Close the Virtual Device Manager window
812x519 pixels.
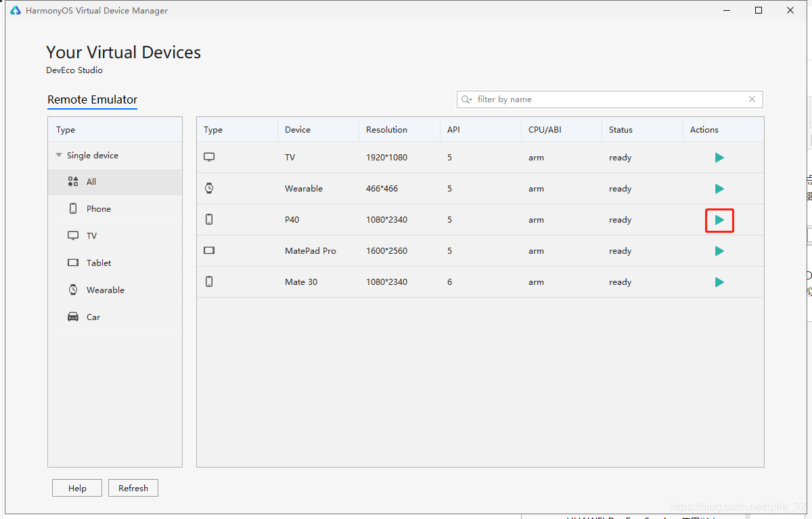tap(790, 10)
